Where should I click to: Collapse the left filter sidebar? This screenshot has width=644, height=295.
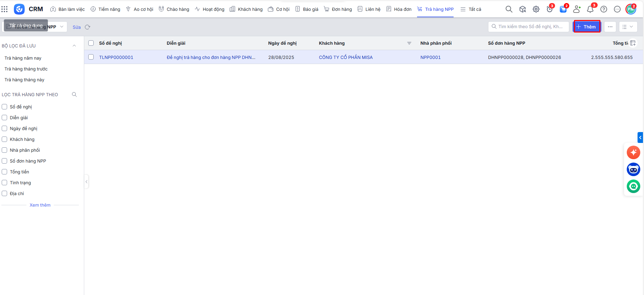tap(87, 182)
